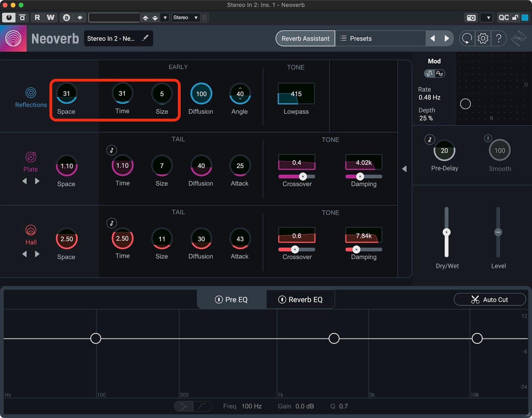Viewport: 532px width, 418px height.
Task: Click the Mod Depth 25 % value
Action: pyautogui.click(x=426, y=118)
